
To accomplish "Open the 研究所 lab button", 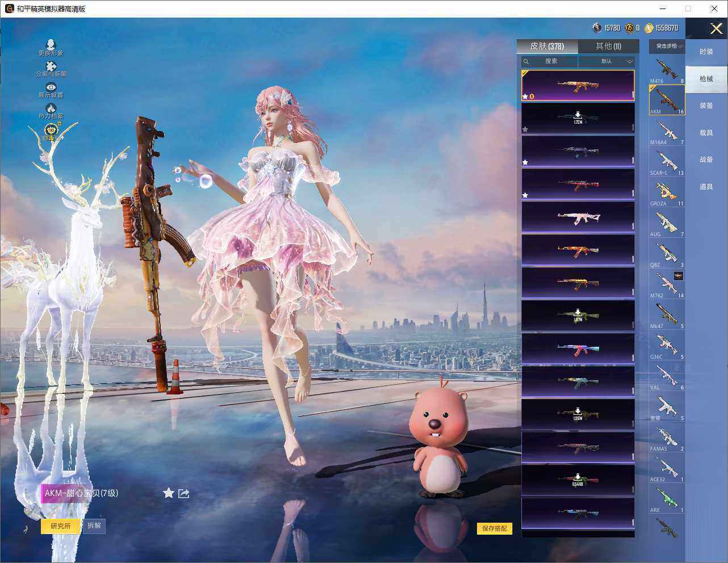I will 61,526.
